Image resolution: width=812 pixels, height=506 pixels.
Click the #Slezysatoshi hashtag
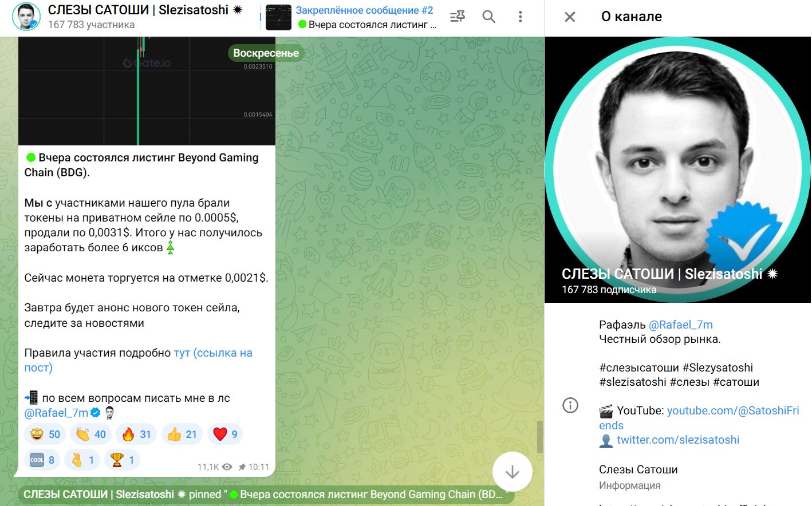click(x=718, y=367)
